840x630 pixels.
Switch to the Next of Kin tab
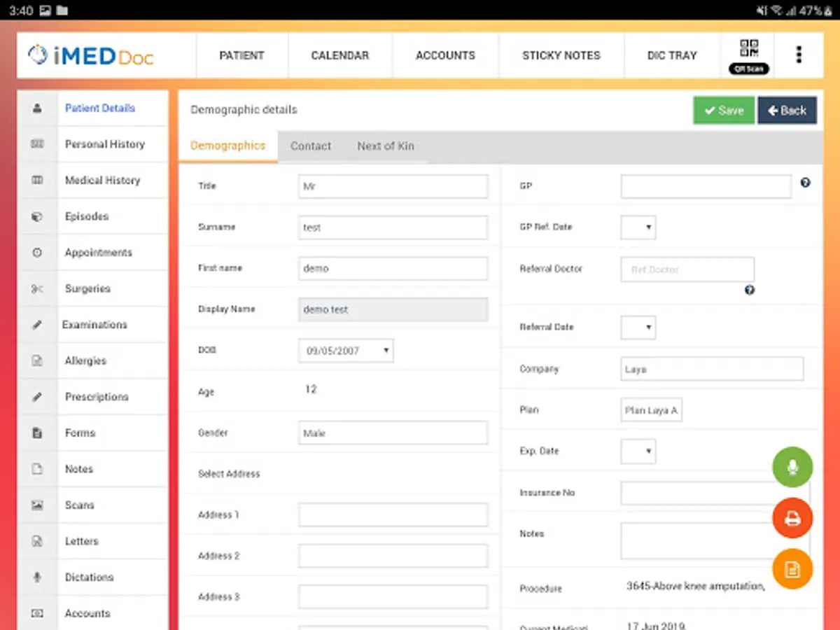(x=386, y=146)
